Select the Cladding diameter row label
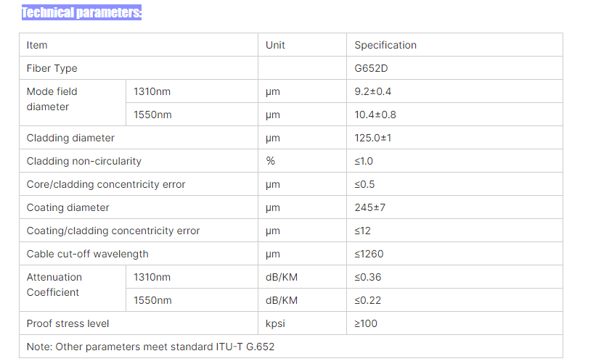 coord(70,138)
